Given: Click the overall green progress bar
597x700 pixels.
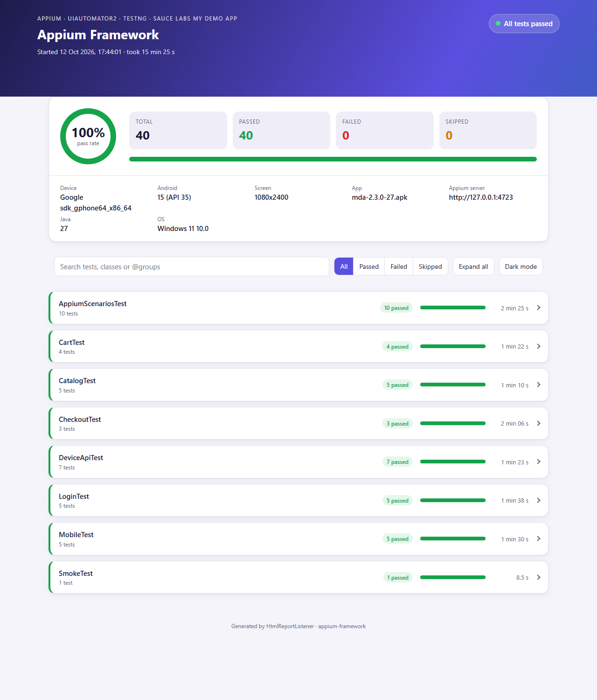Looking at the screenshot, I should point(333,159).
